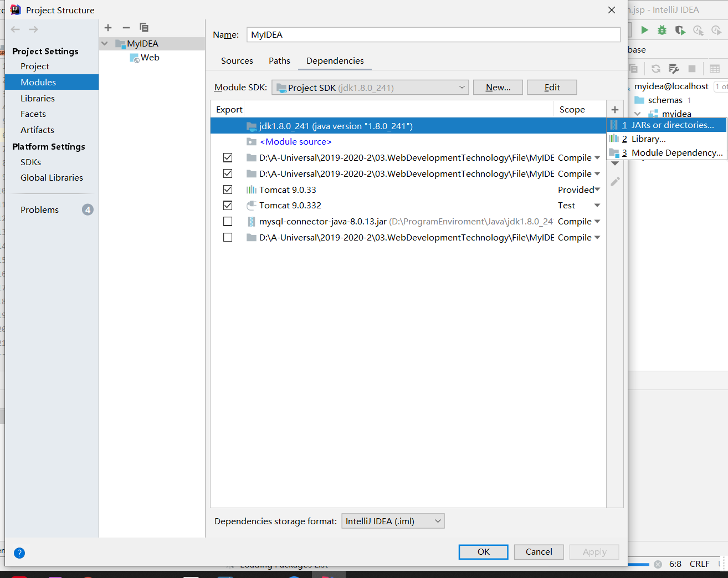Toggle export checkbox of the second D:\A-Universal row
Image resolution: width=728 pixels, height=578 pixels.
[x=228, y=173]
